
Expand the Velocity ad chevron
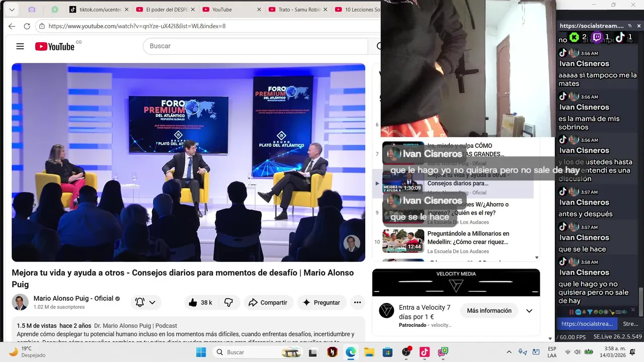click(529, 311)
